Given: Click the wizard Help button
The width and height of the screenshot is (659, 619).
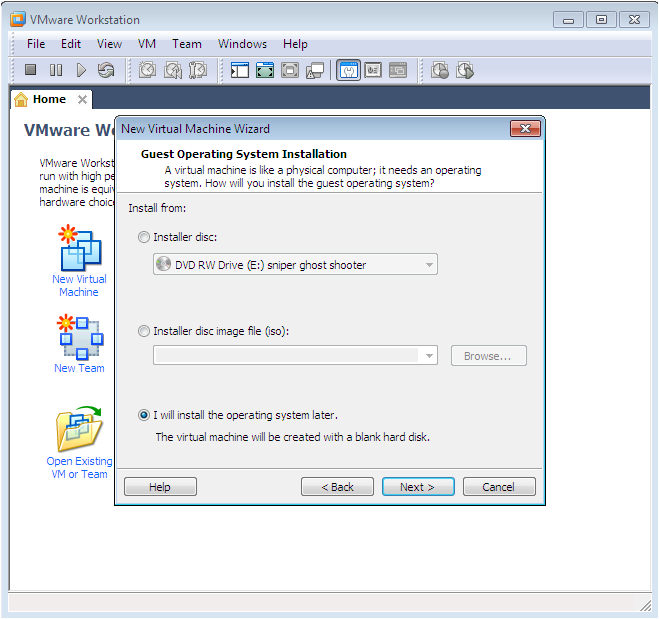Looking at the screenshot, I should pyautogui.click(x=160, y=487).
